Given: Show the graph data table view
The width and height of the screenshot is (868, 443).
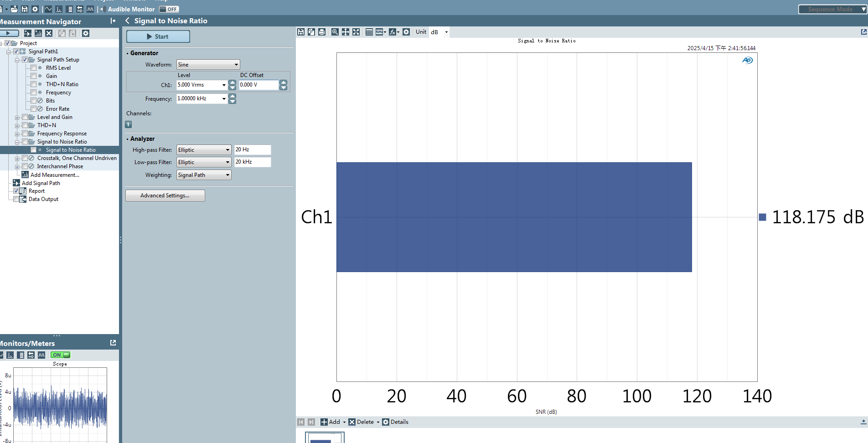Looking at the screenshot, I should click(x=369, y=32).
